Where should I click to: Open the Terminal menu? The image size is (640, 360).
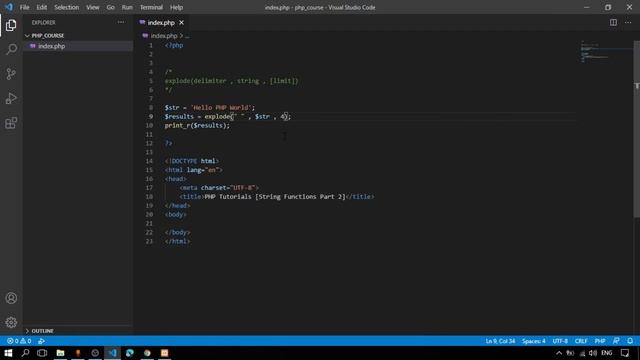point(151,7)
